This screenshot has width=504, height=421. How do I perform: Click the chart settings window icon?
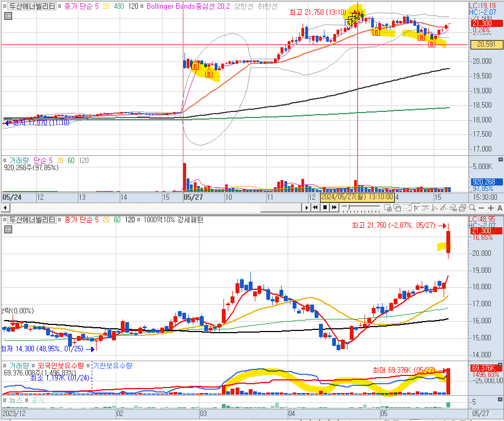click(462, 208)
